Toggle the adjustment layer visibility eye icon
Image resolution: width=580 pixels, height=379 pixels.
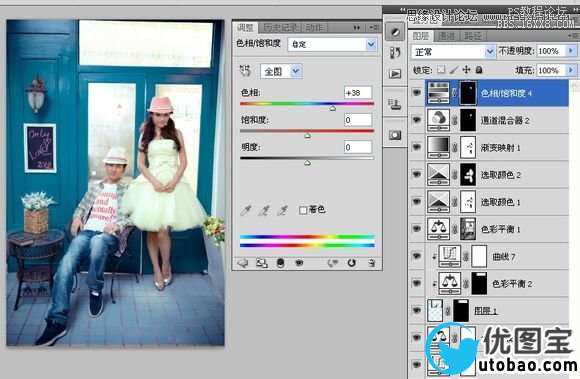299,263
